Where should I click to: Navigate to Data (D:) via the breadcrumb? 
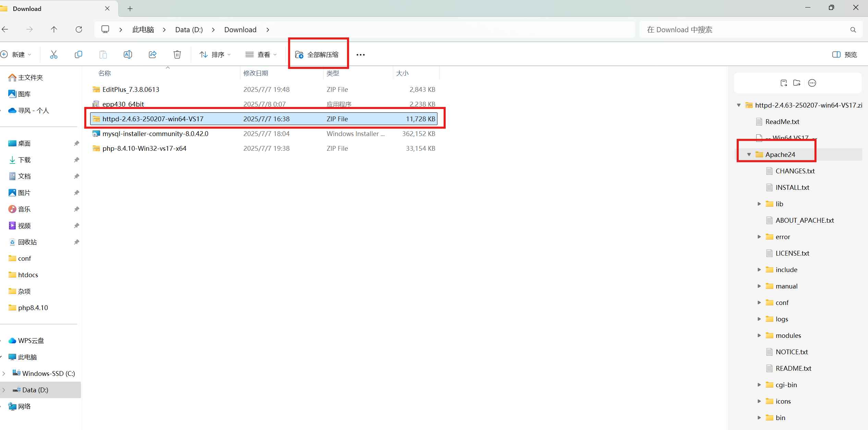point(189,29)
